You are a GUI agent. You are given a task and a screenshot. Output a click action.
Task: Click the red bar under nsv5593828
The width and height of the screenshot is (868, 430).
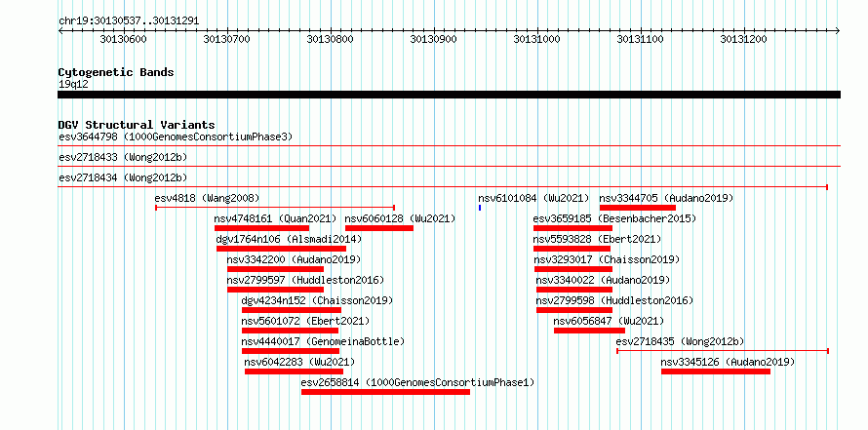[x=572, y=249]
